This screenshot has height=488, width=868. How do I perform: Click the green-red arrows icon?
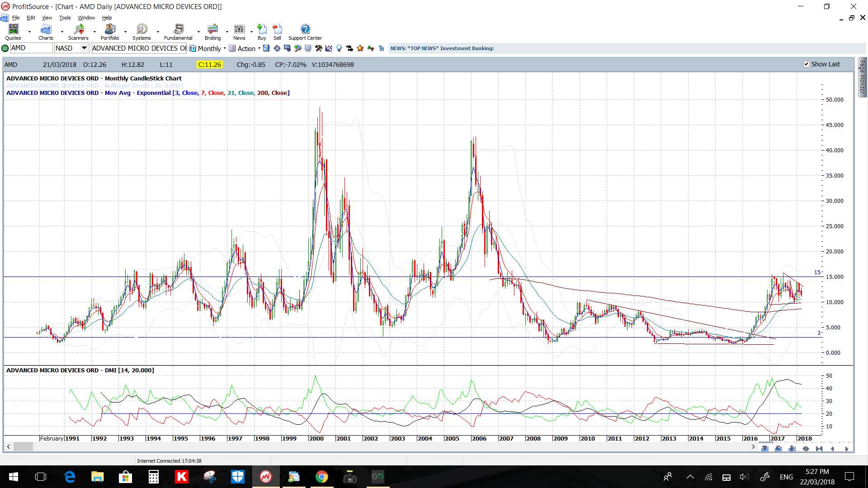371,48
